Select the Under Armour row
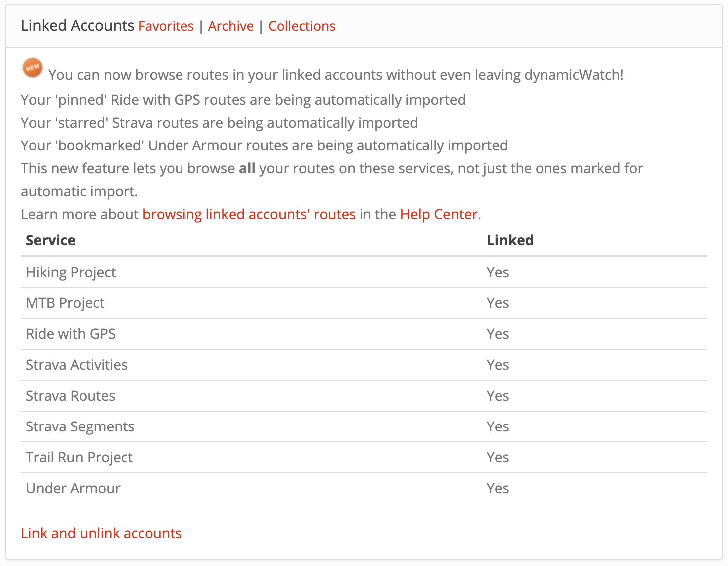Viewport: 728px width, 566px height. (x=73, y=488)
